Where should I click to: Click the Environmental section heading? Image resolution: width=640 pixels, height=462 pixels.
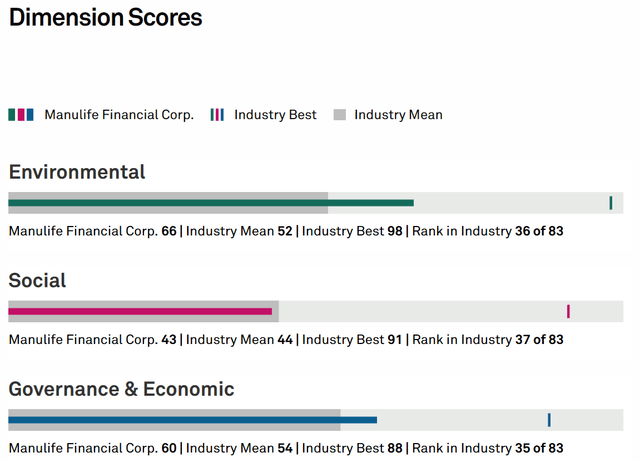77,172
